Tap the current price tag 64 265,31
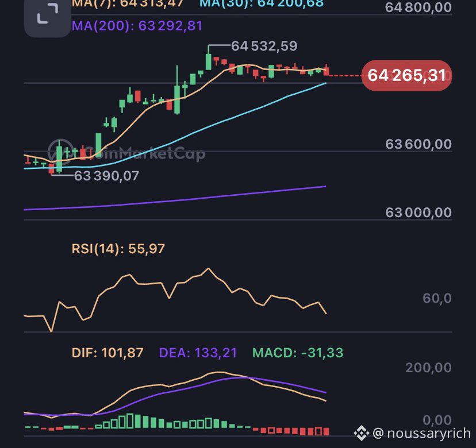The height and width of the screenshot is (448, 476). coord(407,75)
